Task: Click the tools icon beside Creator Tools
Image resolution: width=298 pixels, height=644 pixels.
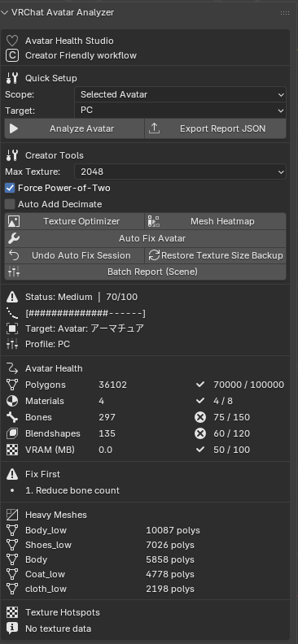Action: pyautogui.click(x=13, y=155)
